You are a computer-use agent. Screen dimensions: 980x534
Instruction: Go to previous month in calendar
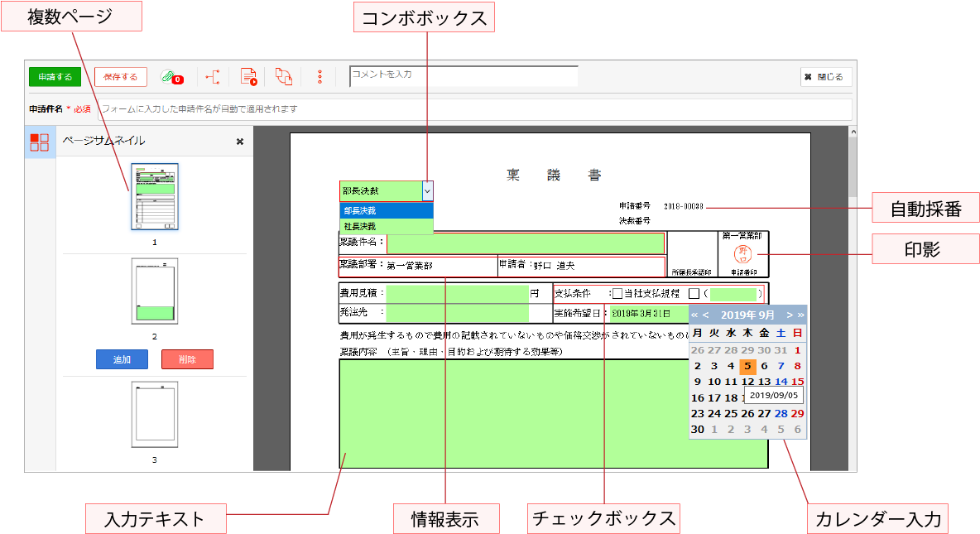tap(706, 315)
